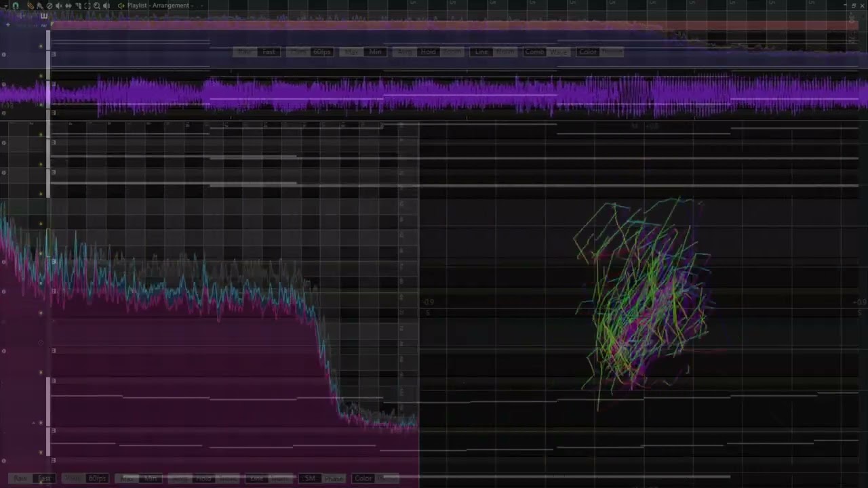Select Hold in the top control strip
The image size is (868, 488).
pyautogui.click(x=428, y=52)
